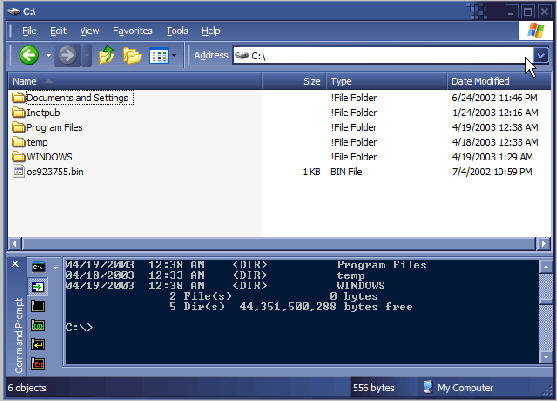Click the os923755.bin file icon
557x401 pixels.
click(18, 171)
